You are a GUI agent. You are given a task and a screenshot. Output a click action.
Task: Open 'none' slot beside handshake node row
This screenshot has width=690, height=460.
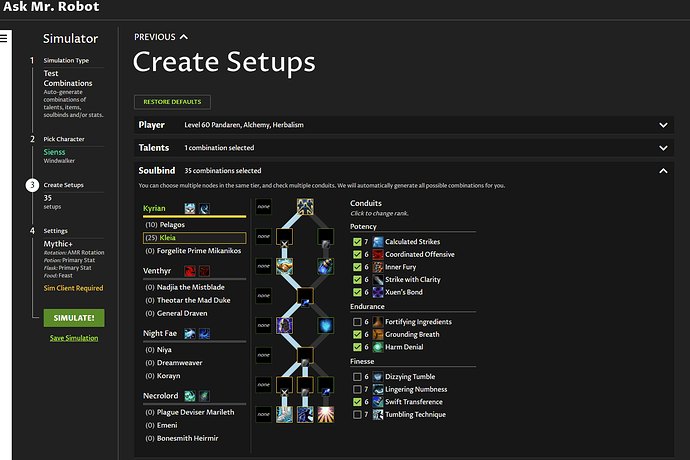click(x=264, y=266)
